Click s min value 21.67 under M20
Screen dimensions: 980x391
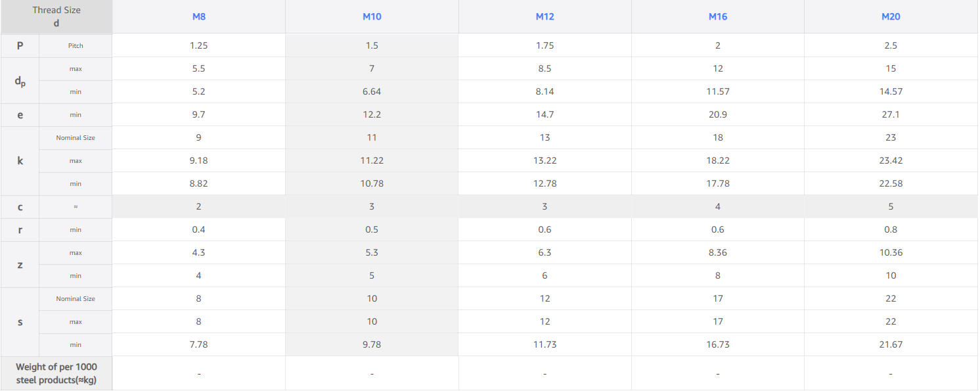(x=891, y=344)
